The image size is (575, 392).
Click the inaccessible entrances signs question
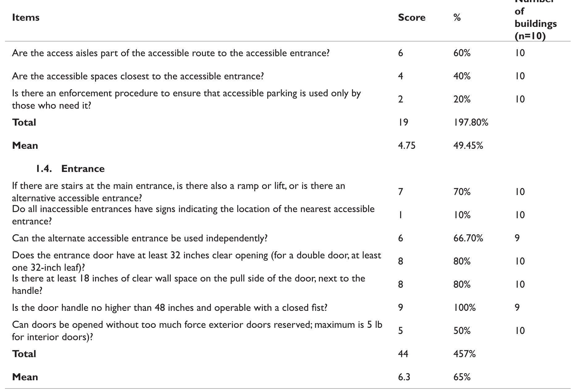(x=193, y=215)
